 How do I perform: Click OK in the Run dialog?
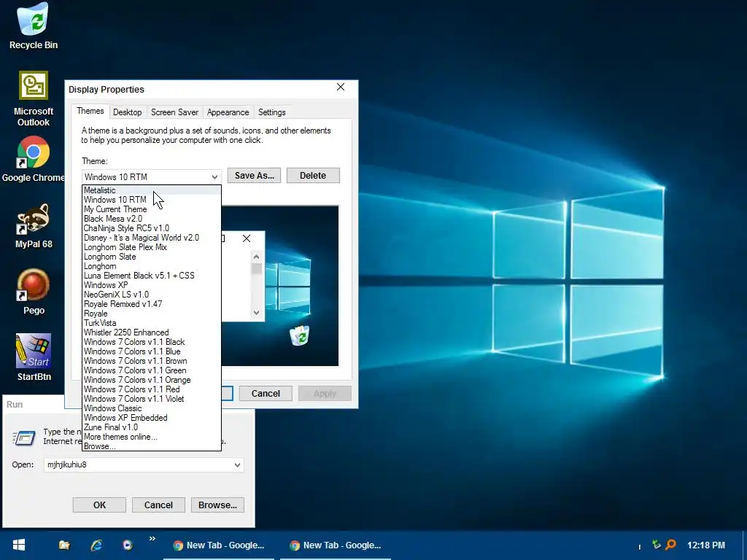click(x=99, y=505)
